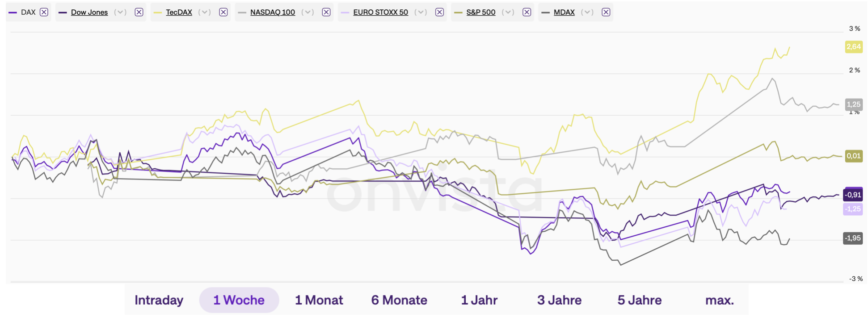Screen dimensions: 868x317
Task: Click the dark purple -0,91 value label
Action: [853, 195]
